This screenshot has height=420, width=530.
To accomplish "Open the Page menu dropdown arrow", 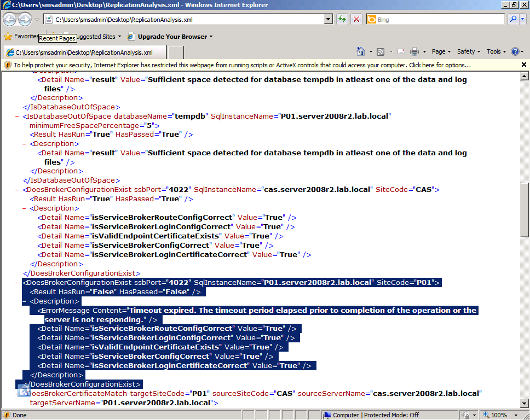I will point(449,51).
